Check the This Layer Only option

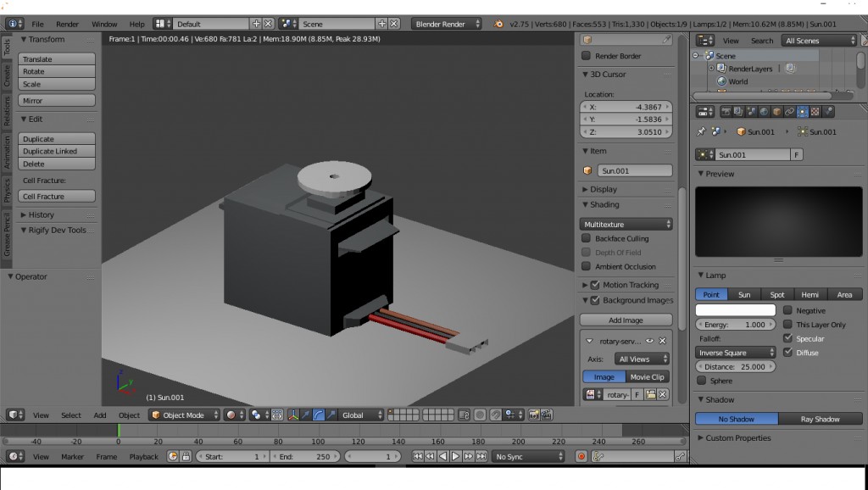coord(789,324)
